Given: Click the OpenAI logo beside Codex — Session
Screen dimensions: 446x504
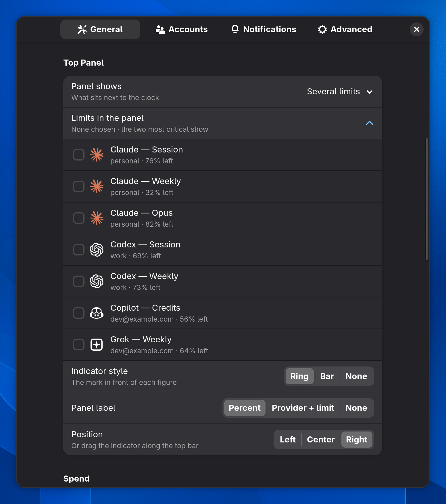Looking at the screenshot, I should coord(97,250).
